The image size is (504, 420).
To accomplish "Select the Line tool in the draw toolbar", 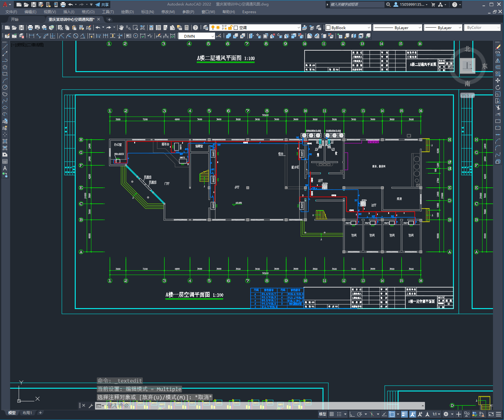I will coord(5,47).
